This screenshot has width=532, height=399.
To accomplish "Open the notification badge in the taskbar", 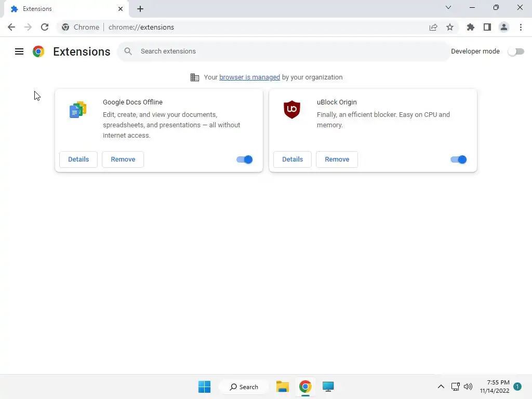I will 517,387.
